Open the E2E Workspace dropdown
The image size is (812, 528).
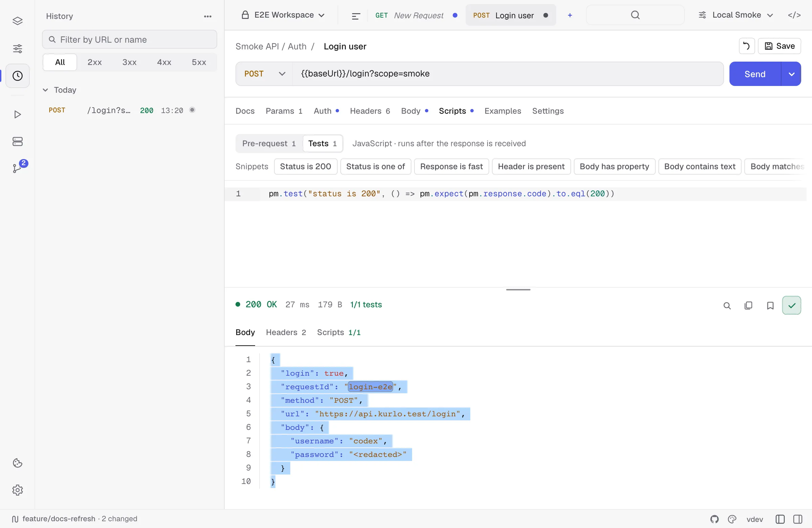pos(283,15)
